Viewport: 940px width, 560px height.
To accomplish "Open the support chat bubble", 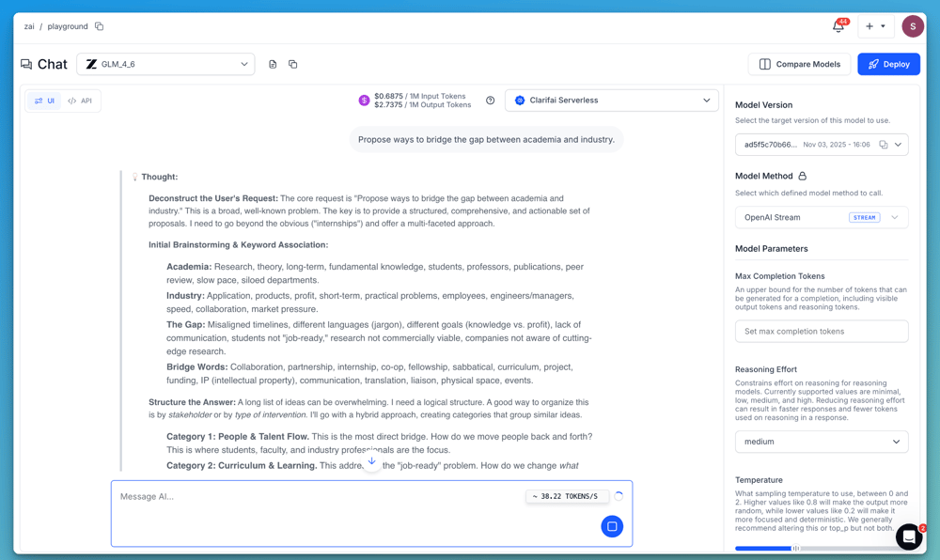I will (x=908, y=536).
